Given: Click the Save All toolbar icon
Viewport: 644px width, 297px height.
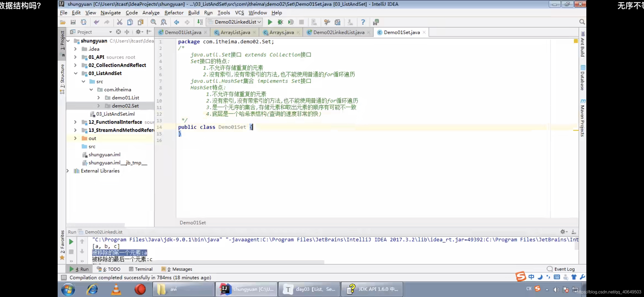Looking at the screenshot, I should click(73, 22).
